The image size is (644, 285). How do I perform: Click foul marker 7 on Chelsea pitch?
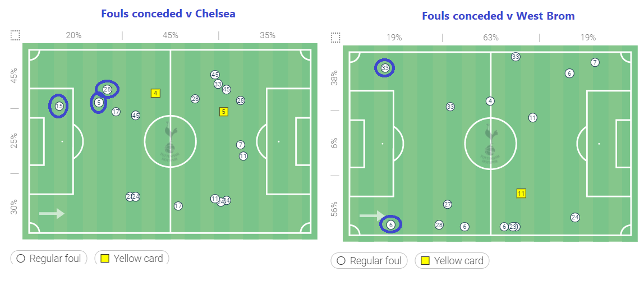point(241,145)
